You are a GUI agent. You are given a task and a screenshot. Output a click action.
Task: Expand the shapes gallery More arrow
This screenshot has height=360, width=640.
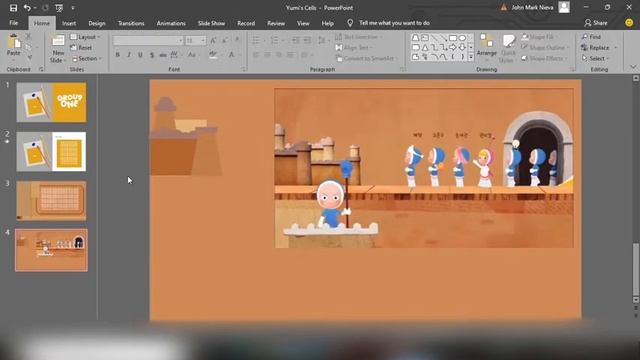tap(471, 58)
